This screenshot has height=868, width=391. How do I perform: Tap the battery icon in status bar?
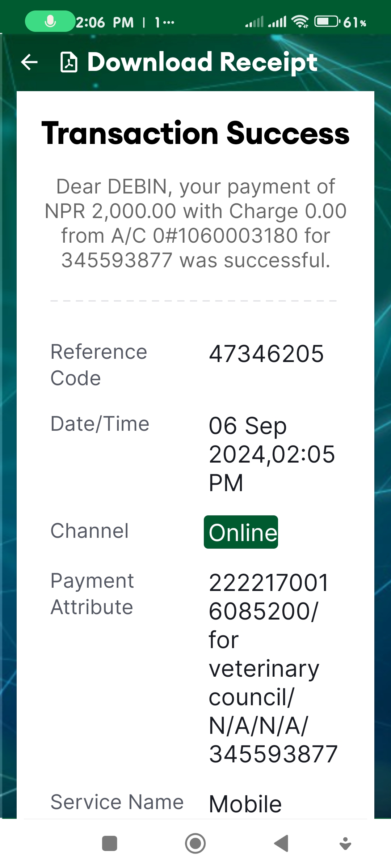327,22
